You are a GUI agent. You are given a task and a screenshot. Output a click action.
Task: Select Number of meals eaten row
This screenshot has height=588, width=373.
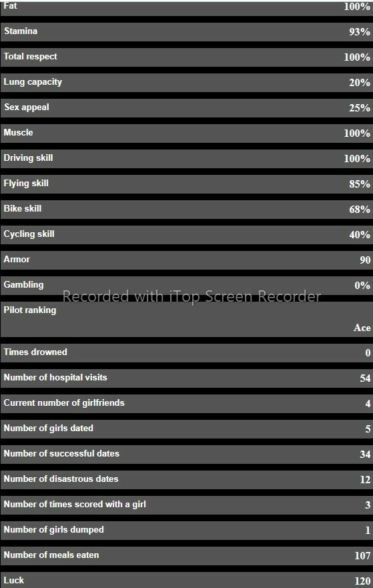186,556
